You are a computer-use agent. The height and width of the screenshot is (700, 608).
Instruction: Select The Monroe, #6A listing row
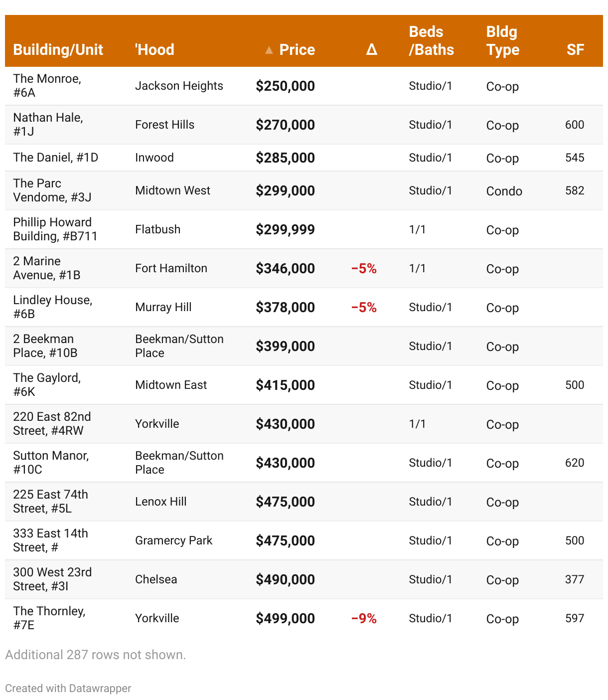(47, 86)
